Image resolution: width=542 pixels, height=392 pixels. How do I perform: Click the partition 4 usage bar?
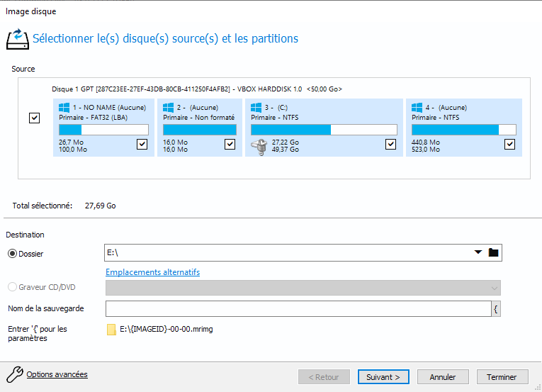point(464,130)
